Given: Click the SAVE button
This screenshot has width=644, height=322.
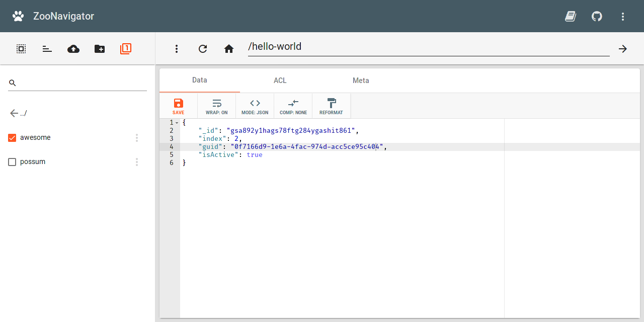Looking at the screenshot, I should click(x=179, y=106).
